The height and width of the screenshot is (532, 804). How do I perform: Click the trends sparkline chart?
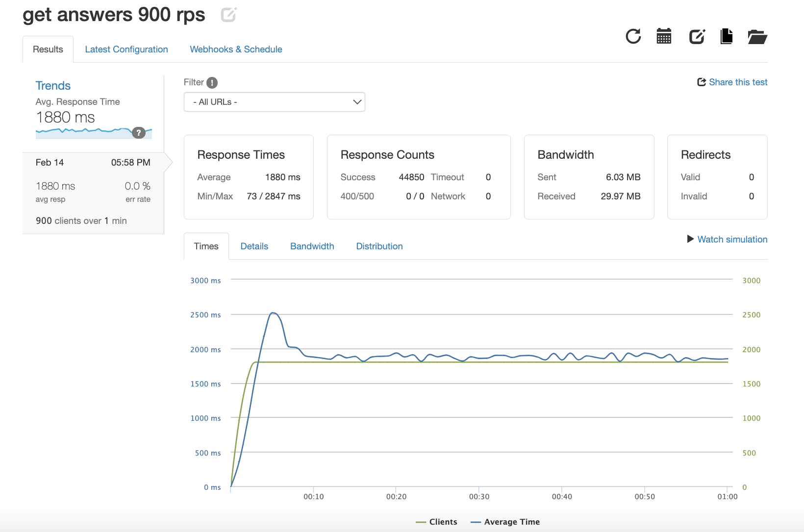click(x=94, y=133)
